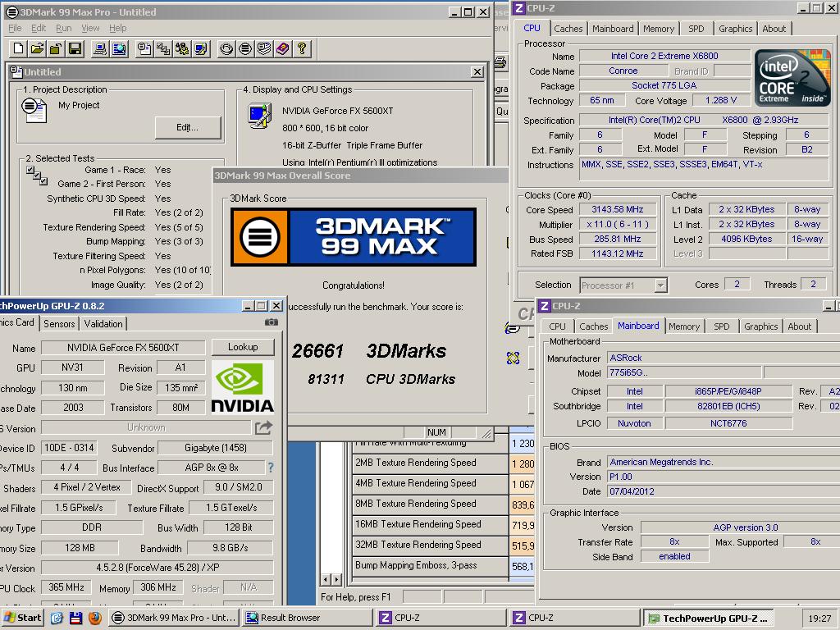Open the purple help book icon
840x630 pixels.
[283, 48]
